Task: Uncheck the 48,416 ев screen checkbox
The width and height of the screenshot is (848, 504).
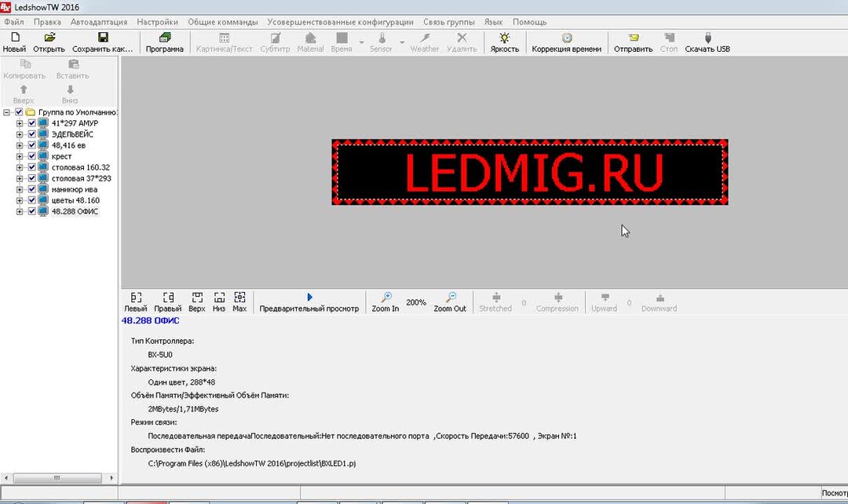Action: tap(32, 145)
